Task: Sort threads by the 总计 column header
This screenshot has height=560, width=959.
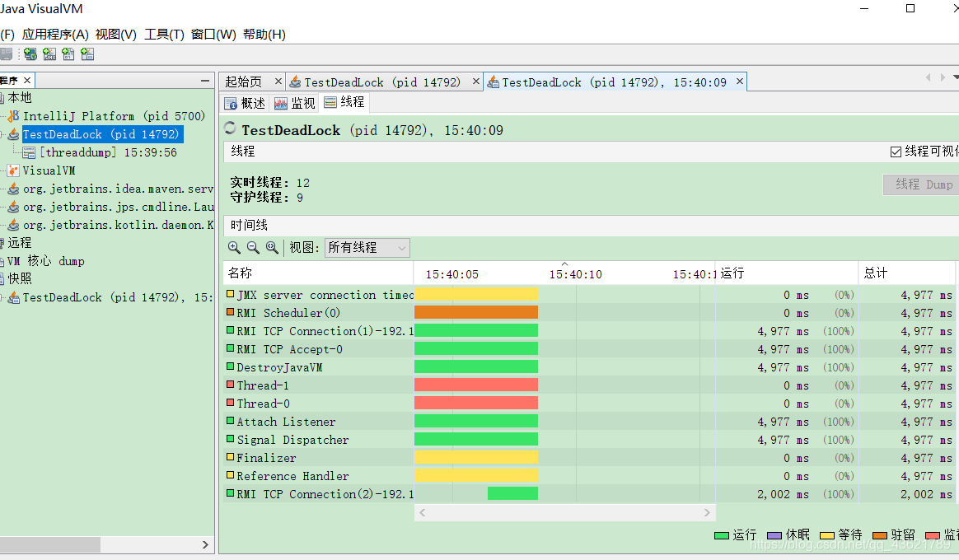Action: pos(907,273)
